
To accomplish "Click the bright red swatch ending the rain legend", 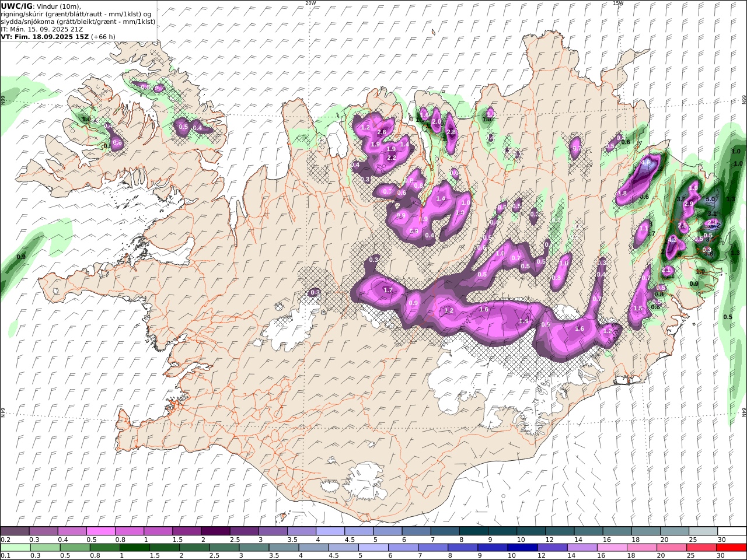I will click(x=732, y=548).
